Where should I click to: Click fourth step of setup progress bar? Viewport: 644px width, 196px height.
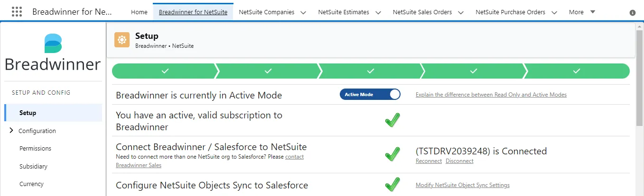click(474, 71)
